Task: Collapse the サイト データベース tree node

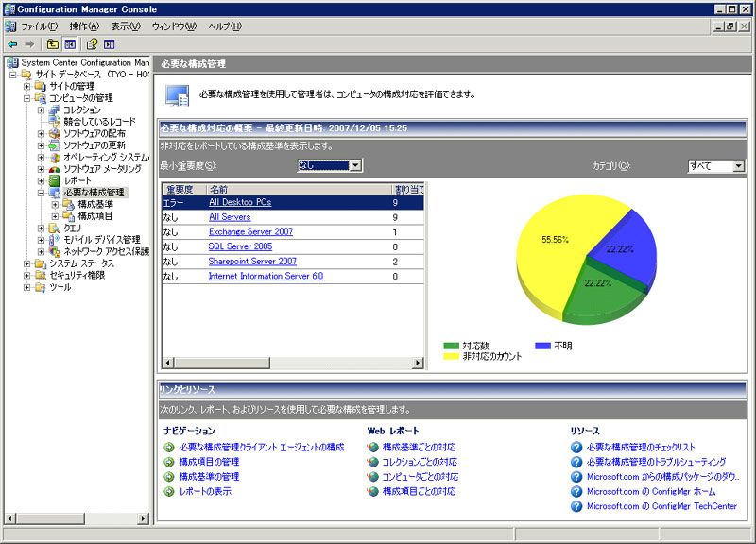Action: pyautogui.click(x=13, y=75)
